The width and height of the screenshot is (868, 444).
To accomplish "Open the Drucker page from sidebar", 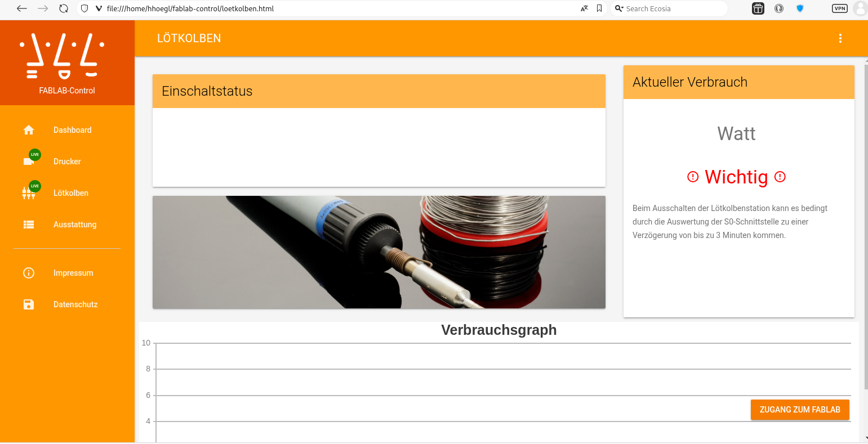I will click(67, 162).
